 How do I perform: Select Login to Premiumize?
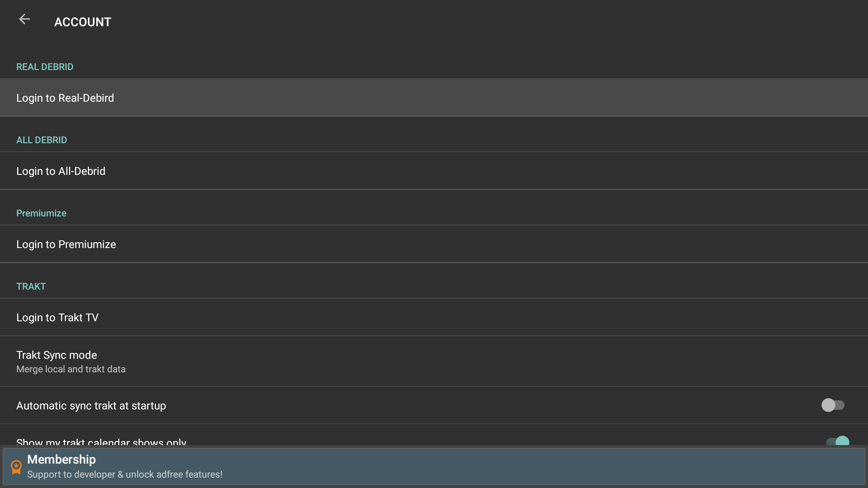(x=434, y=244)
